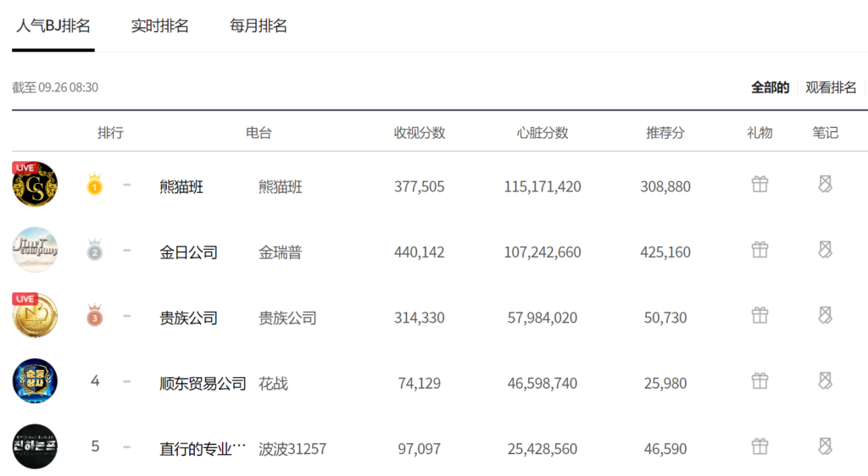
Task: Open the 贵族公司 BJ name link
Action: point(189,318)
